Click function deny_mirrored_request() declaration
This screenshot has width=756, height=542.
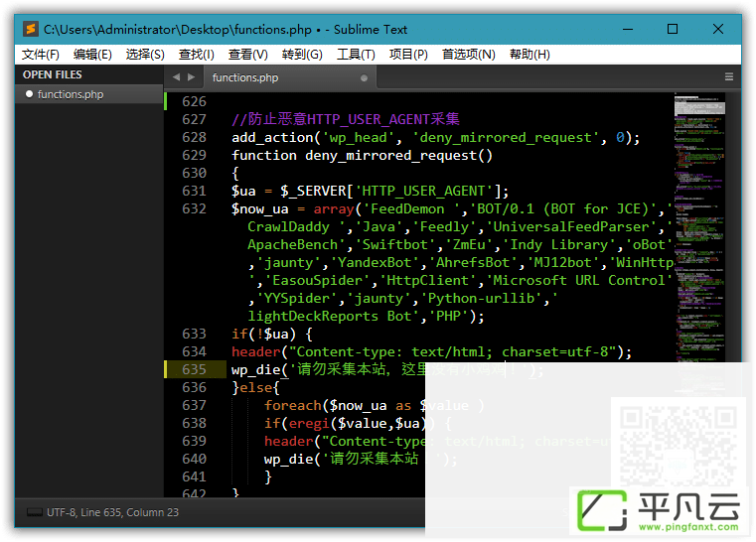pos(362,156)
